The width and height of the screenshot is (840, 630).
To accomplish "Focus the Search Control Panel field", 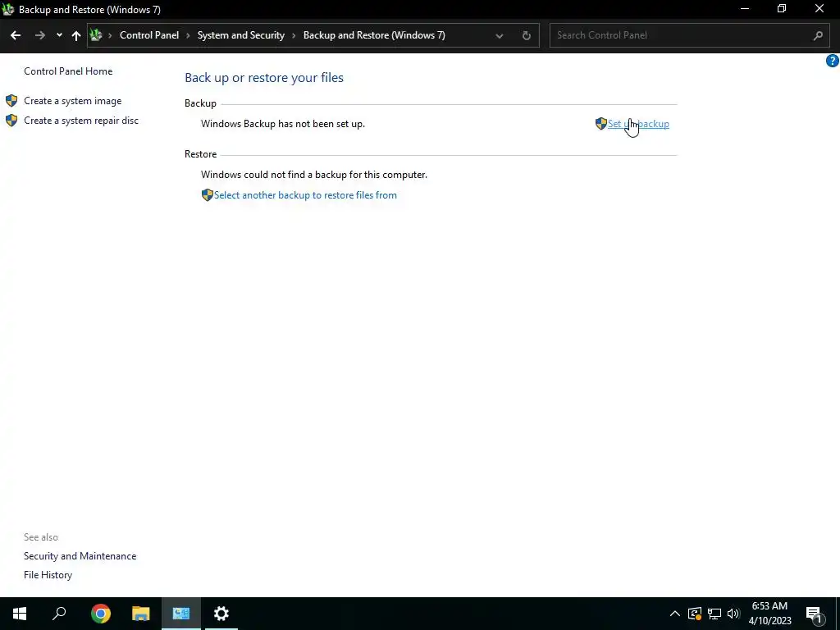I will (687, 35).
